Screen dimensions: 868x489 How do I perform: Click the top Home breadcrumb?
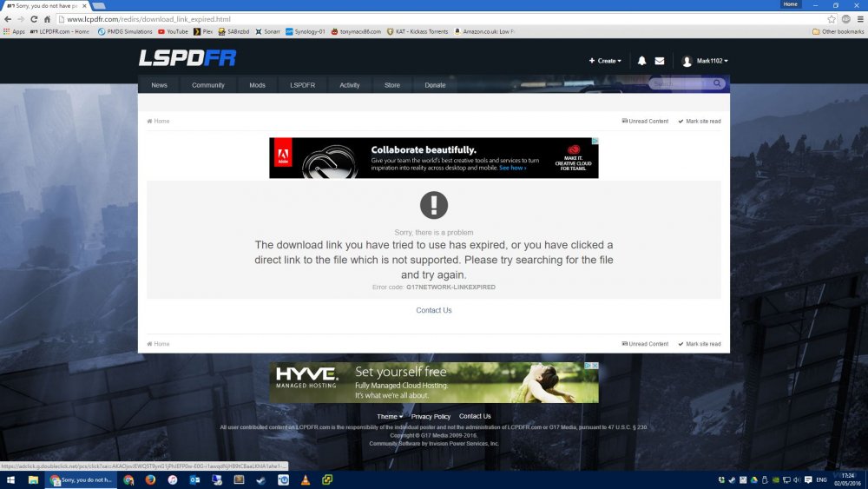pyautogui.click(x=158, y=122)
